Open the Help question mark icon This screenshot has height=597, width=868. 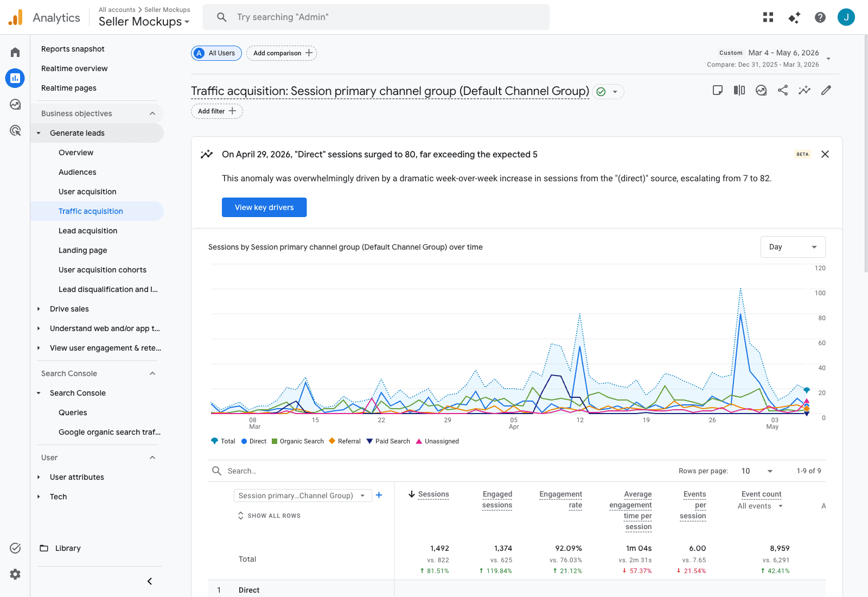820,17
